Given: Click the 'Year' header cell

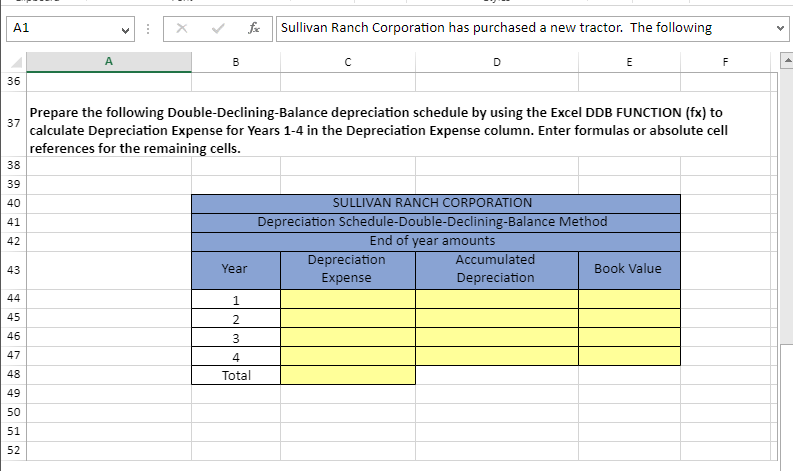Looking at the screenshot, I should (236, 270).
